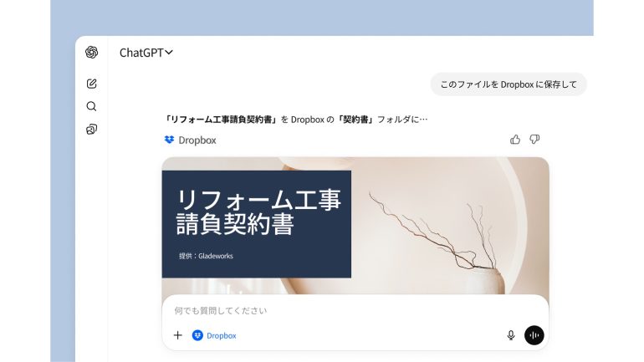Screen dimensions: 644x362
Task: Click the Dropbox logo above the preview
Action: [169, 140]
